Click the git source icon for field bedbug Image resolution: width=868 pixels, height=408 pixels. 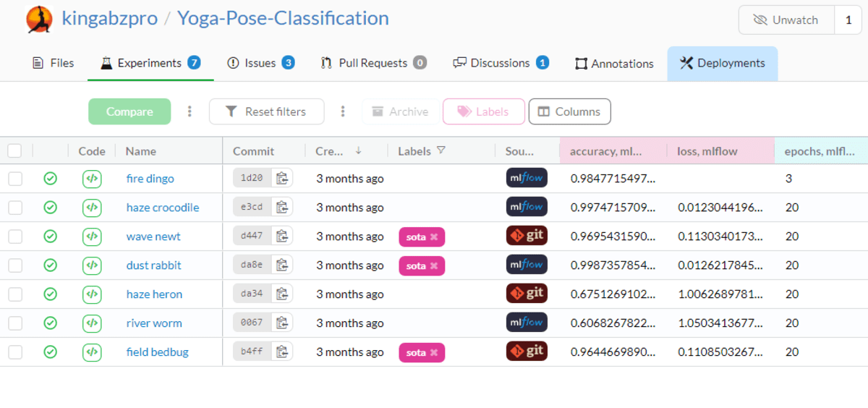(527, 352)
